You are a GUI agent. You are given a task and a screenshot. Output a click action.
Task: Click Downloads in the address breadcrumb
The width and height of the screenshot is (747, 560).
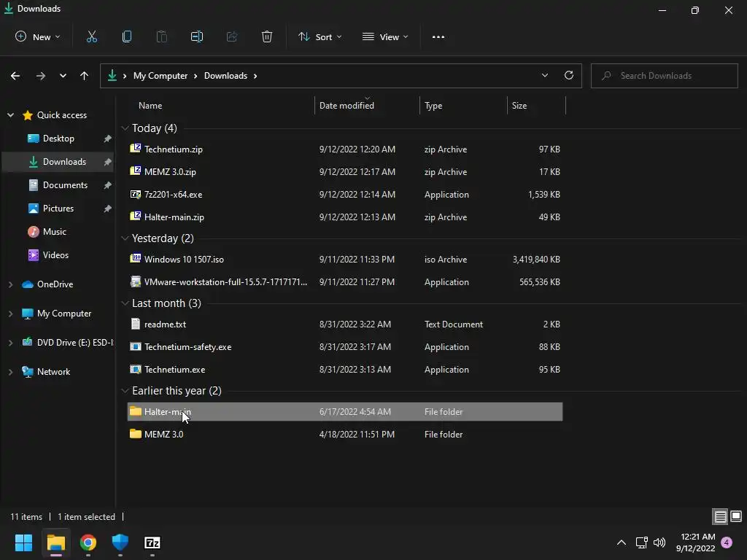[226, 76]
